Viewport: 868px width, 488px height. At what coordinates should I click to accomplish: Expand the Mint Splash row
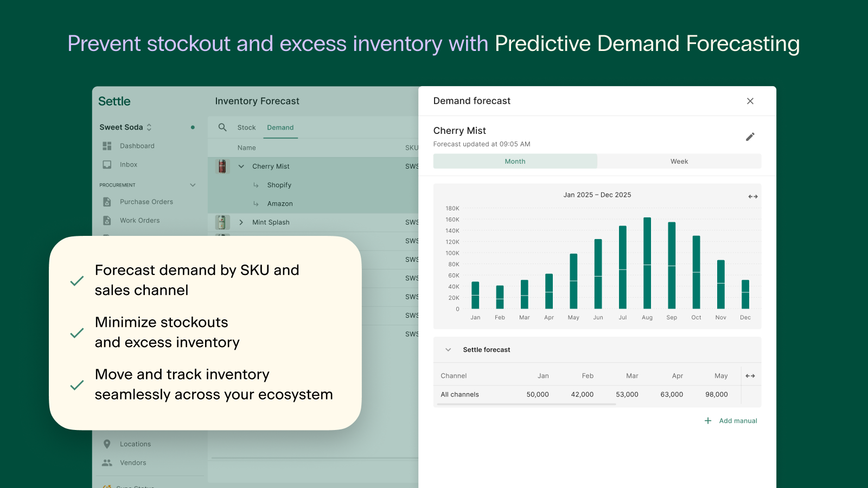point(241,222)
